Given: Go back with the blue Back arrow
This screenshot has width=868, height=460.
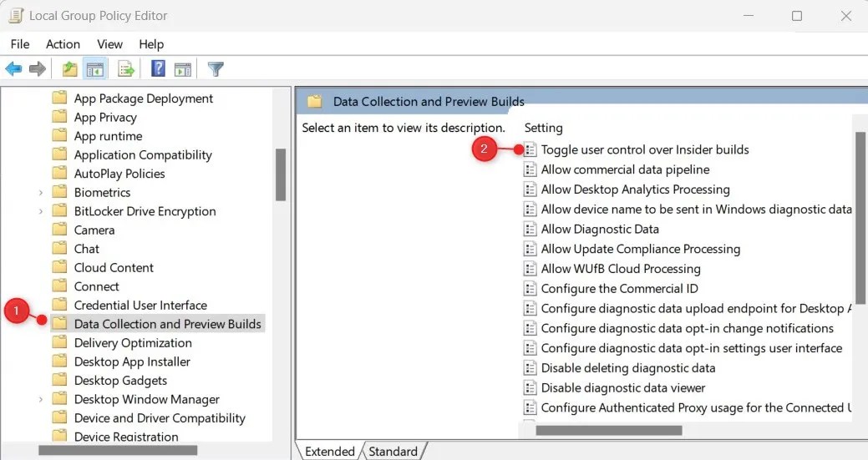Looking at the screenshot, I should [x=13, y=69].
